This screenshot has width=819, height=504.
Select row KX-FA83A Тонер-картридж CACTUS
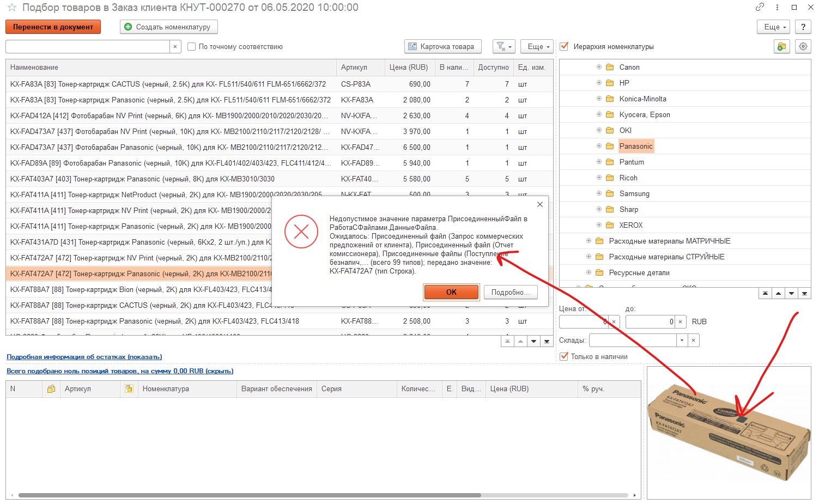click(279, 84)
